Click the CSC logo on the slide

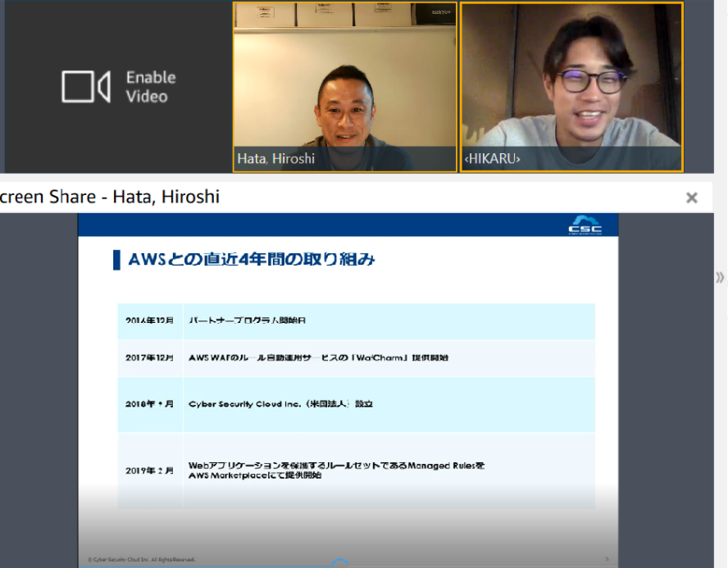tap(585, 225)
